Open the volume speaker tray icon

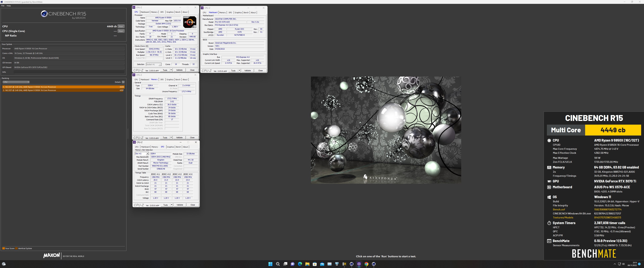tap(623, 264)
